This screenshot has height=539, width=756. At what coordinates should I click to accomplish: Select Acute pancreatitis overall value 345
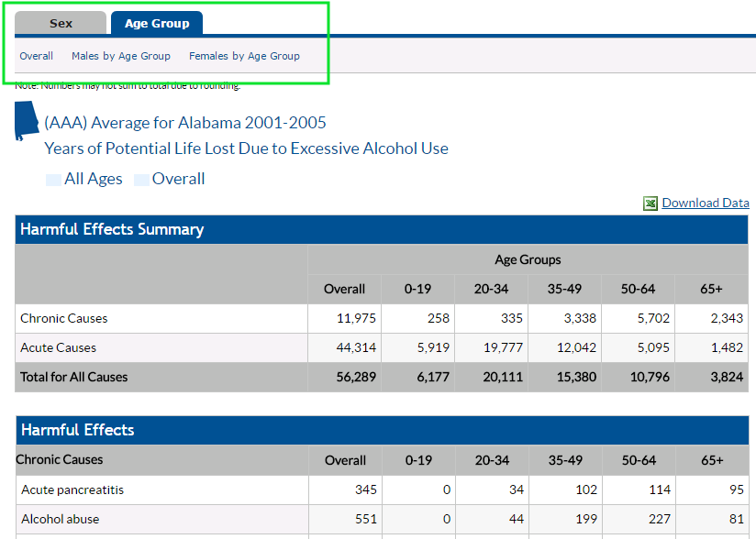point(366,489)
